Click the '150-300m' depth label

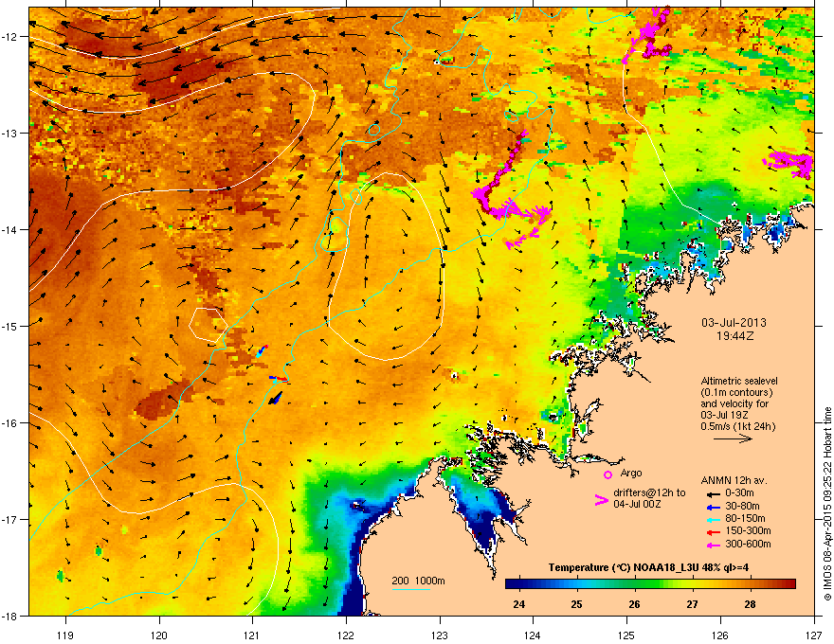click(748, 530)
